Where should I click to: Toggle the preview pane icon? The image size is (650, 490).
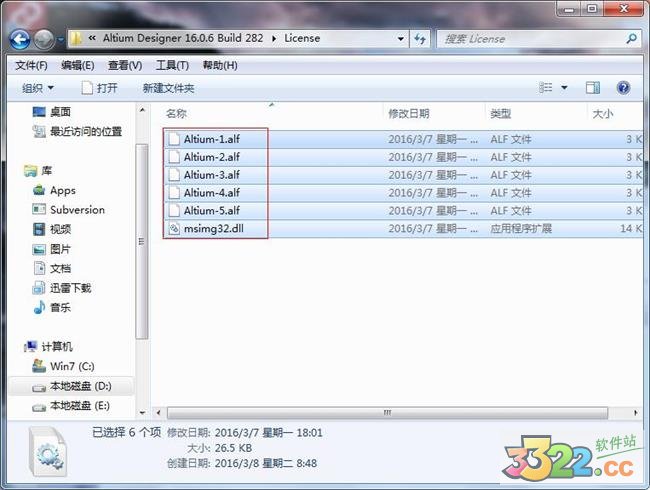click(x=593, y=87)
